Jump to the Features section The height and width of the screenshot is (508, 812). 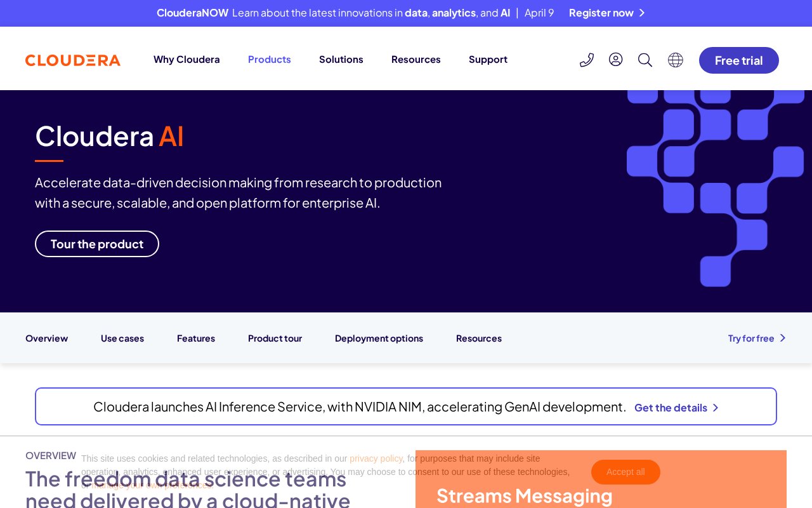click(196, 338)
